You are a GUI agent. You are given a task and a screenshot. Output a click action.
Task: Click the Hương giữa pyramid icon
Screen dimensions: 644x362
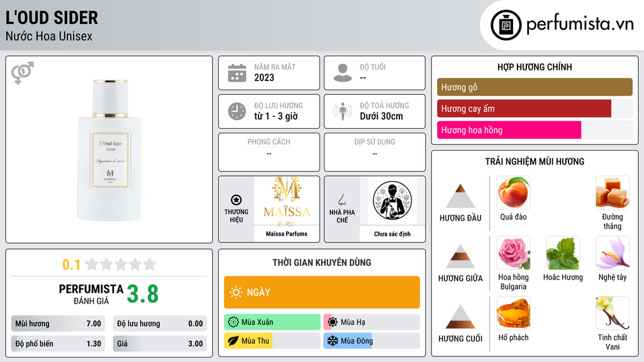(x=460, y=256)
